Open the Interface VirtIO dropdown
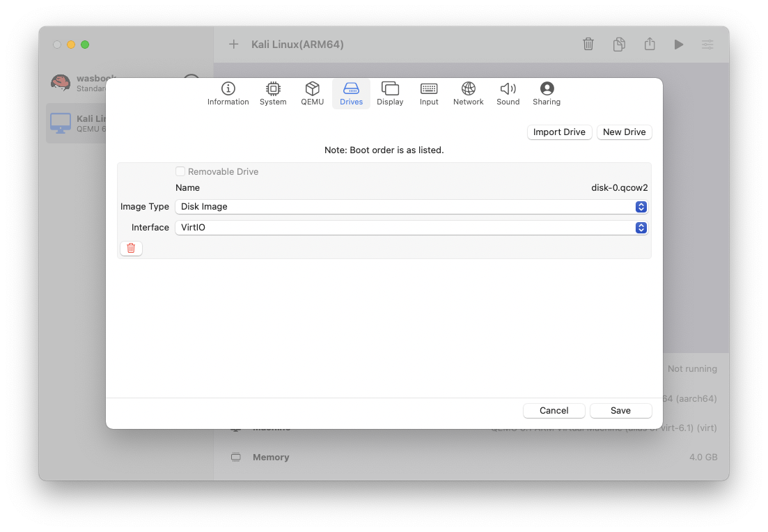Screen dimensions: 768x532 point(412,227)
